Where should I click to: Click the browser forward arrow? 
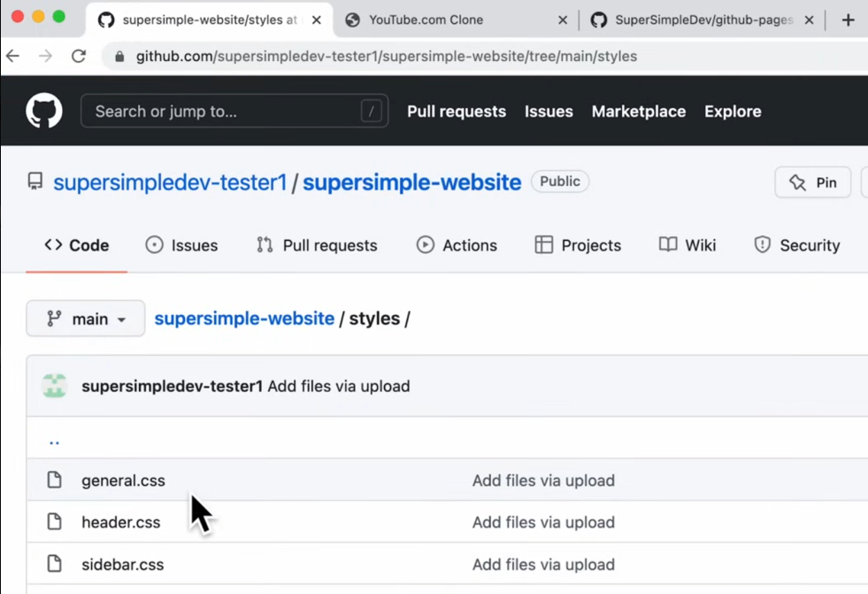[x=45, y=56]
